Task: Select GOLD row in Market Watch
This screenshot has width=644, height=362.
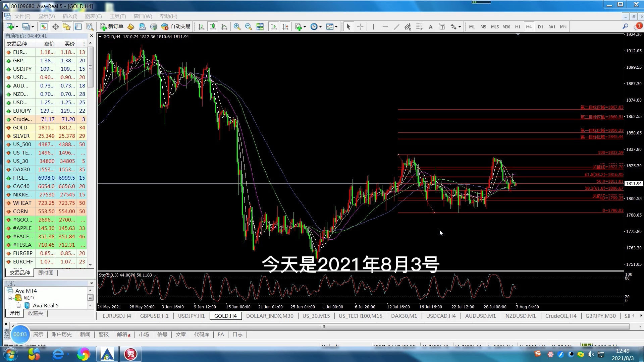Action: pyautogui.click(x=20, y=128)
